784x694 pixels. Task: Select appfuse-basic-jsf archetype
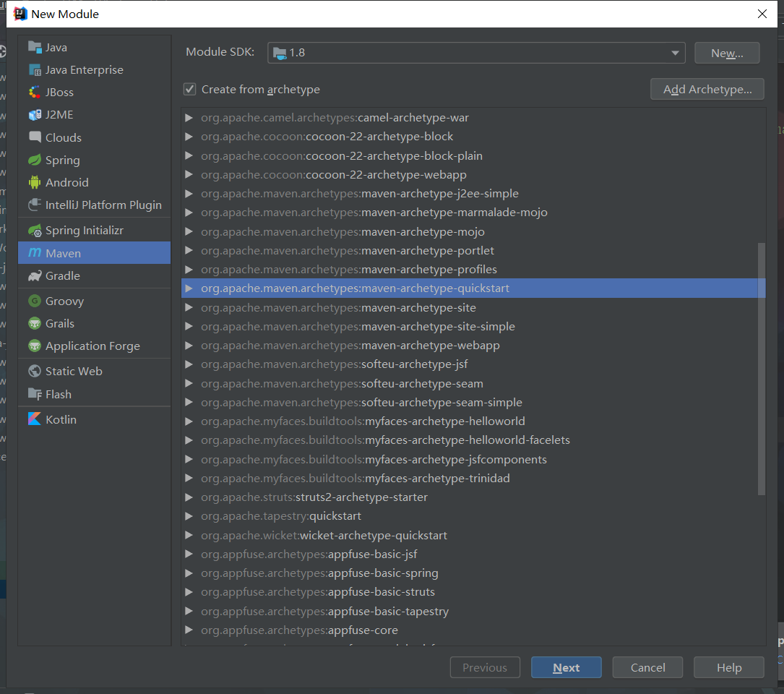473,554
